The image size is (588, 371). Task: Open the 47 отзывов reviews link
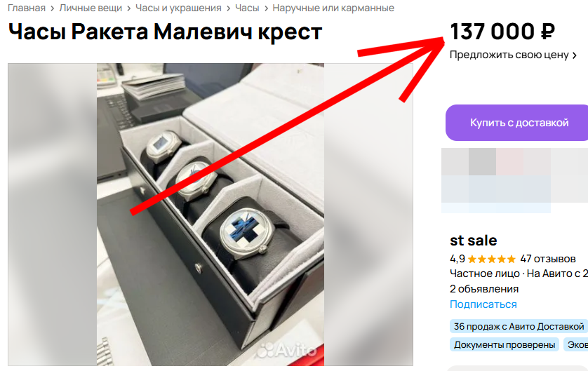[547, 259]
